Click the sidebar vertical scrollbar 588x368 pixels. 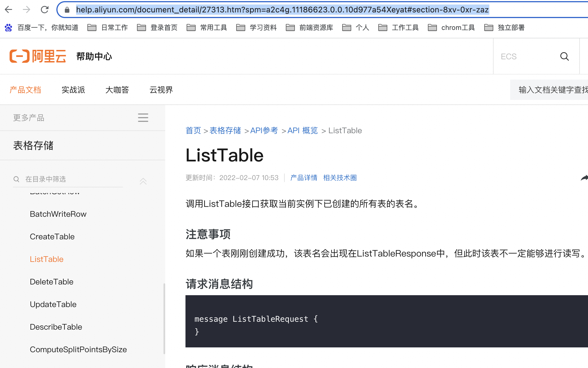(164, 318)
